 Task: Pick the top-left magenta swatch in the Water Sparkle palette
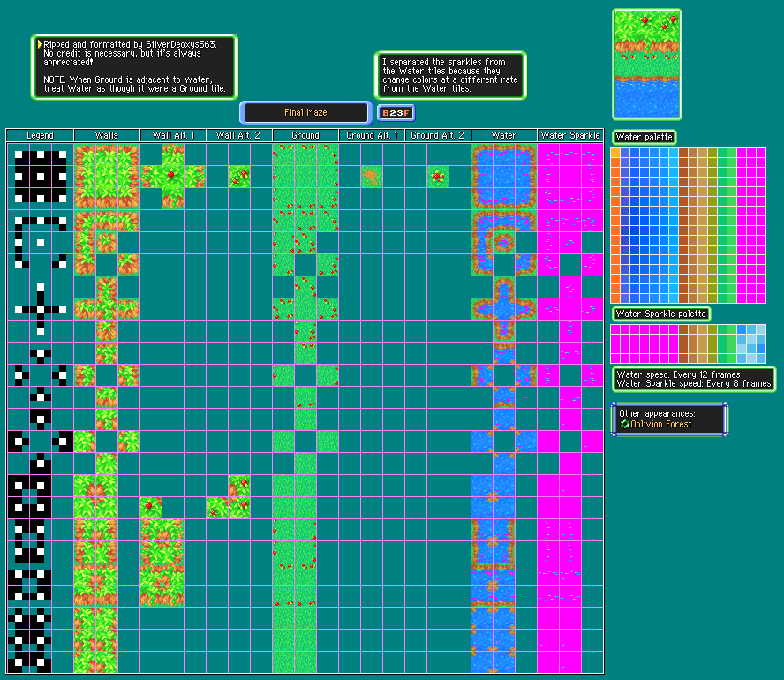click(x=615, y=329)
